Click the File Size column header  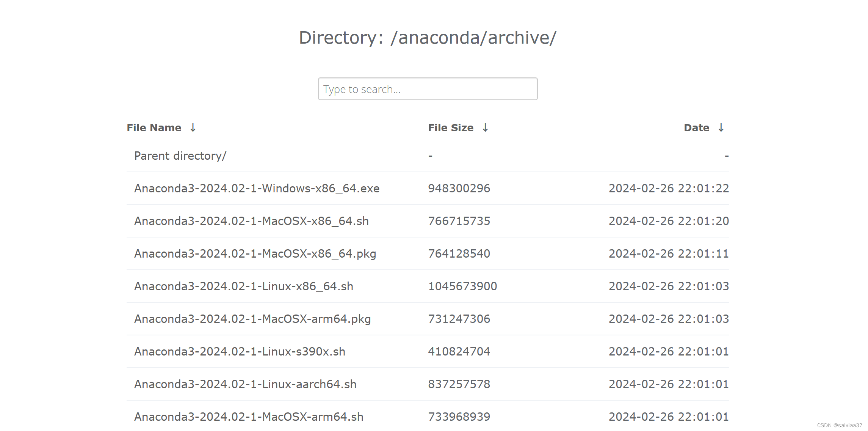point(450,127)
